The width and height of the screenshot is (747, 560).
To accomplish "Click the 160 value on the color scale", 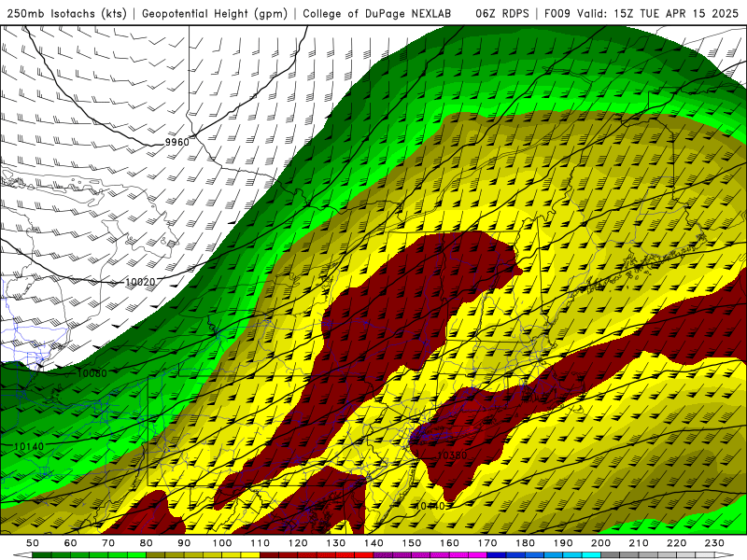I will (x=449, y=543).
